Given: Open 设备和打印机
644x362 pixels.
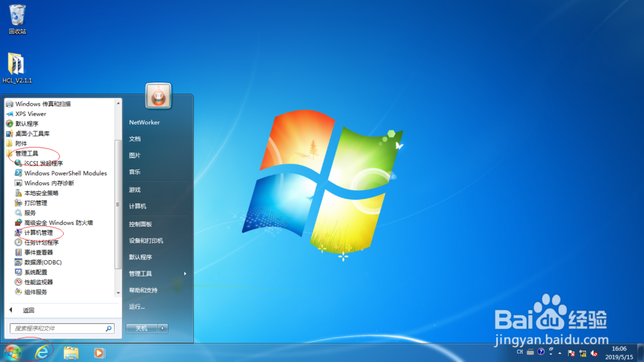Looking at the screenshot, I should tap(146, 241).
